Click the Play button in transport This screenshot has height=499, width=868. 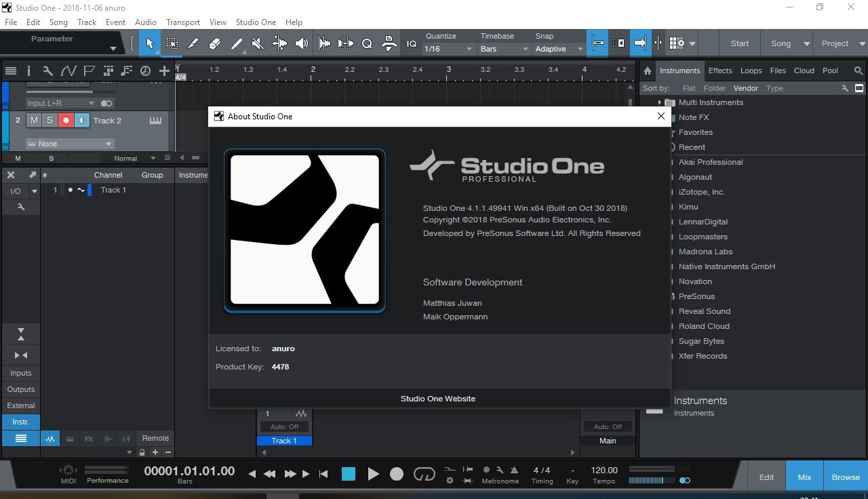(373, 474)
